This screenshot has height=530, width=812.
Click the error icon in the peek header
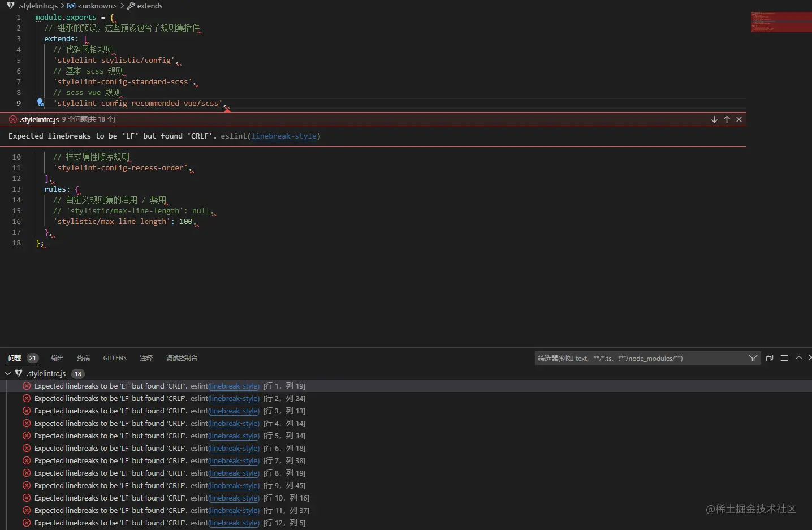[x=13, y=119]
